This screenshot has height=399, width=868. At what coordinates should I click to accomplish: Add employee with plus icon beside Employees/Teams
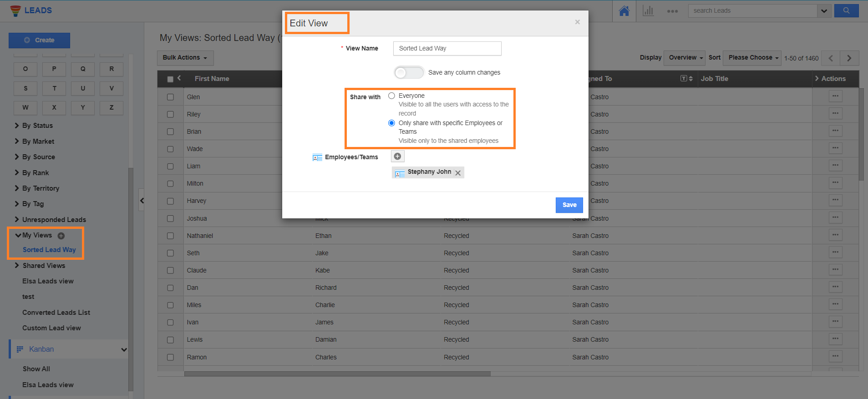tap(397, 157)
